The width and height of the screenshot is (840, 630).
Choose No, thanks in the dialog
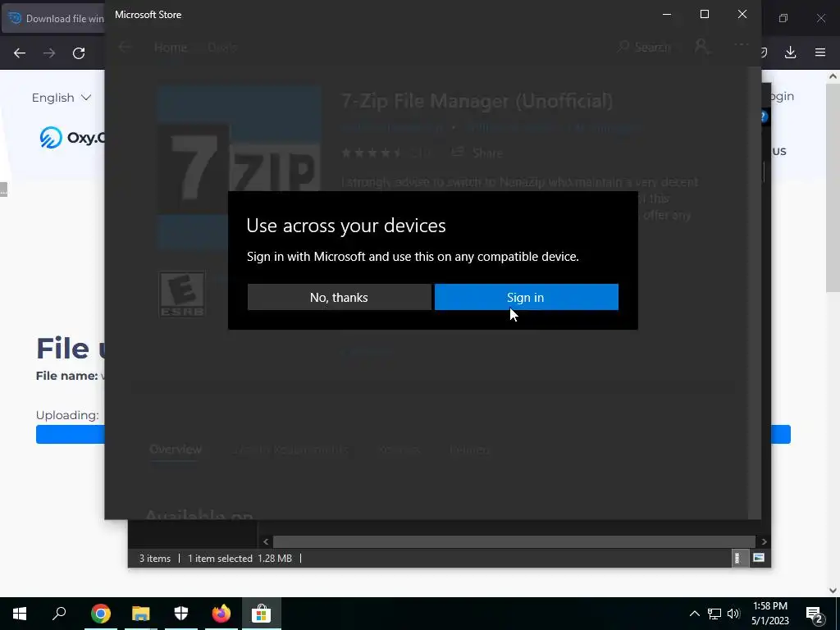pos(339,297)
